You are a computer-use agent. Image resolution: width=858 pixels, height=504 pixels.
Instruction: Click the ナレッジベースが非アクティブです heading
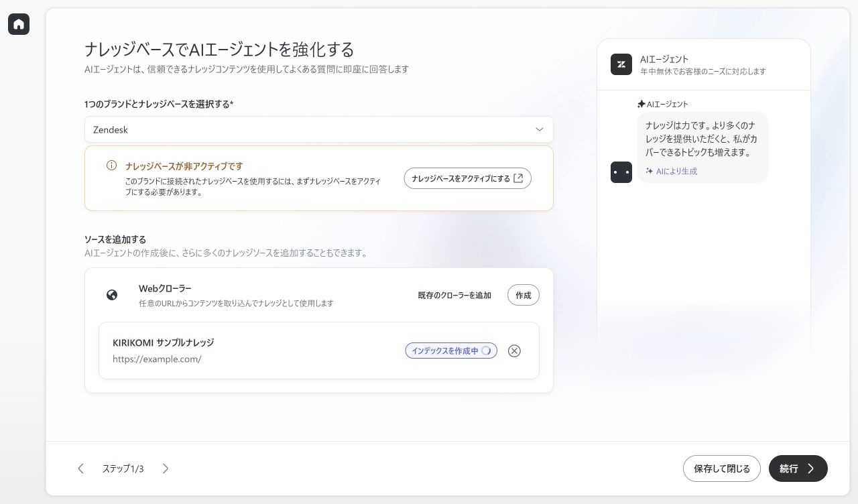[184, 166]
